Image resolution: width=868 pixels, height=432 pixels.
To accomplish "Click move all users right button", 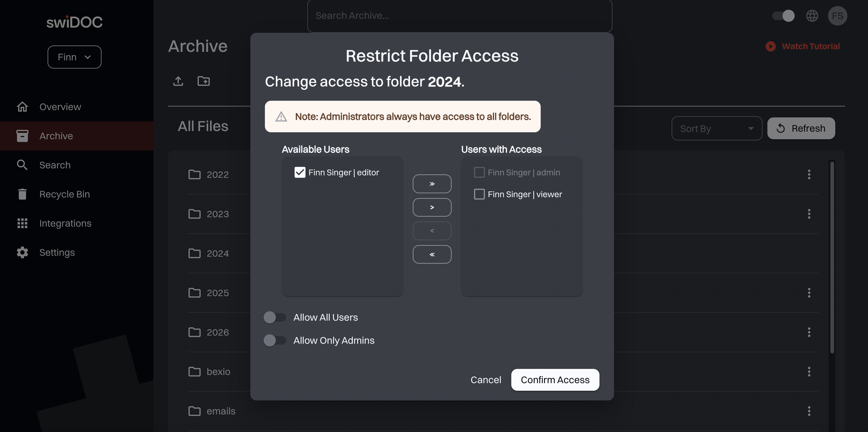I will coord(432,184).
